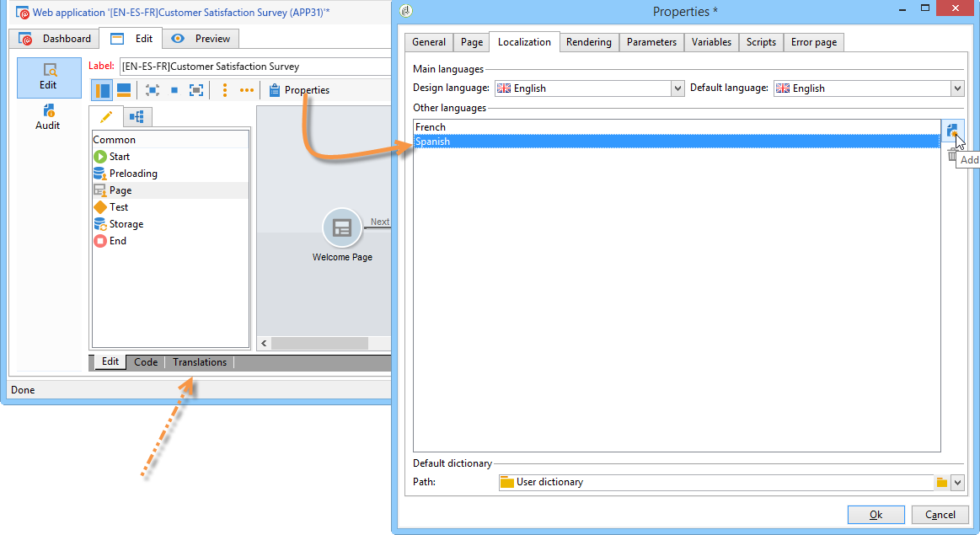Go to the Rendering tab
The width and height of the screenshot is (980, 535).
pyautogui.click(x=589, y=42)
